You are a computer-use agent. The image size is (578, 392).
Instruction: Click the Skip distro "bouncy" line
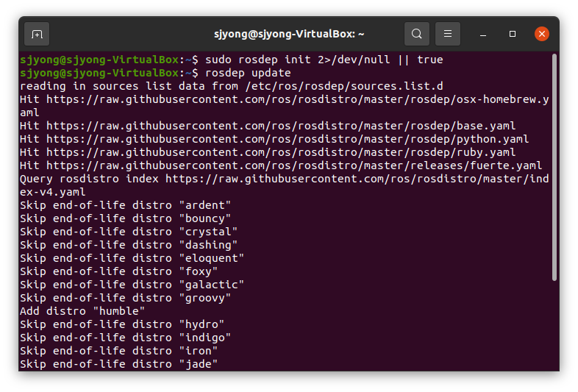coord(125,218)
